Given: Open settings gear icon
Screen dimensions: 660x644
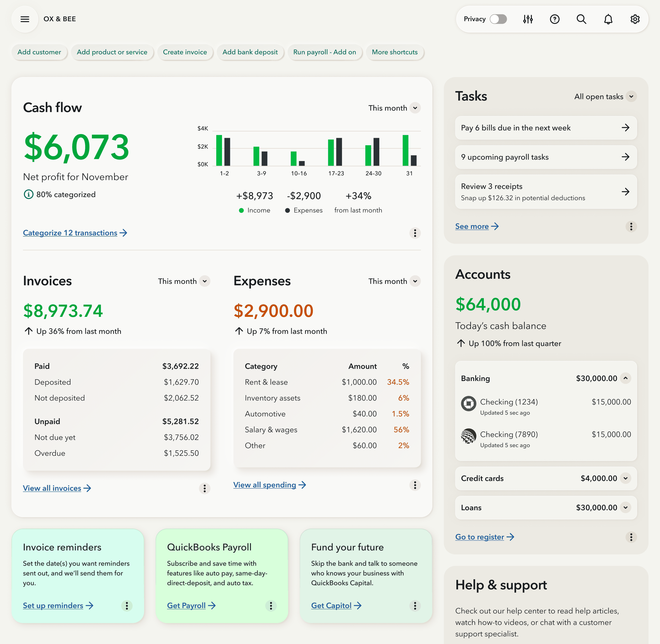Looking at the screenshot, I should (x=635, y=19).
